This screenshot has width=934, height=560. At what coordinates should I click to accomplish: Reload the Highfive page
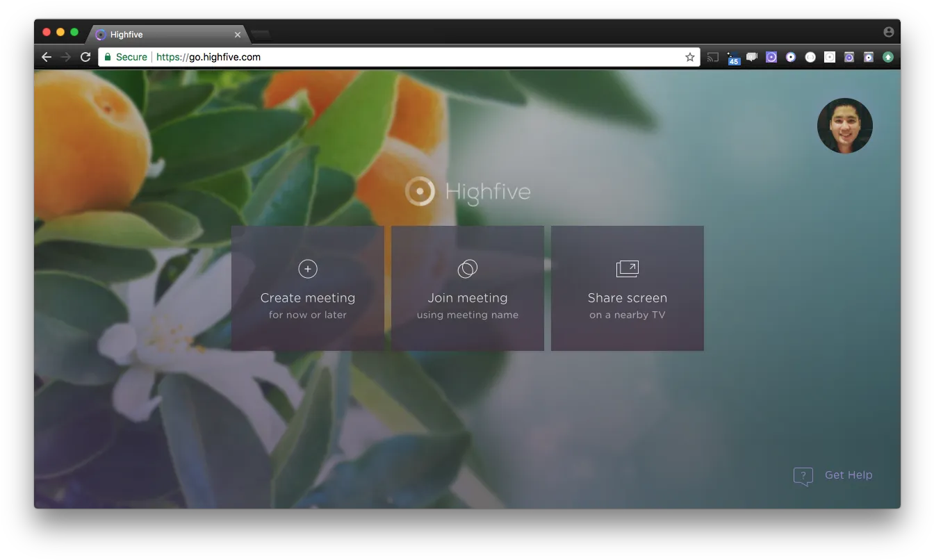tap(85, 57)
